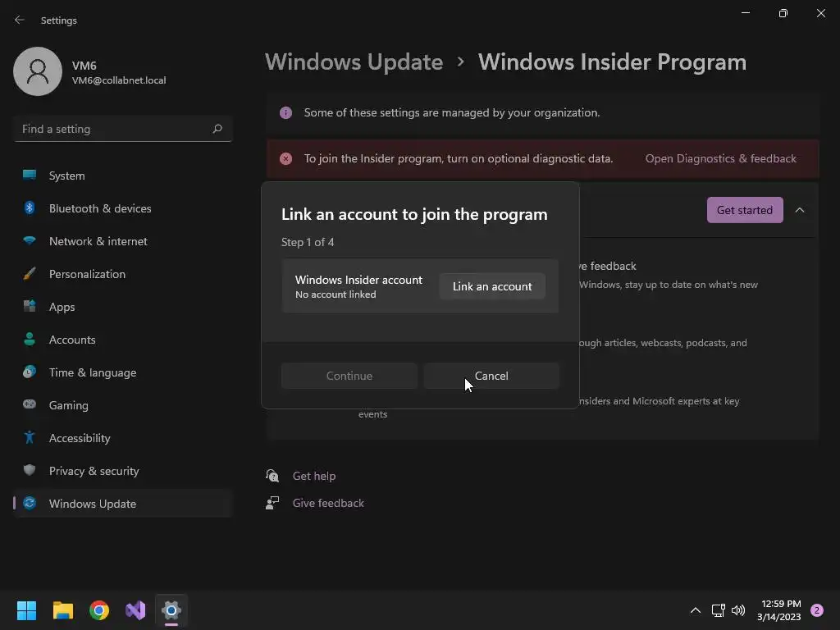Click the back arrow in Settings header

(20, 20)
